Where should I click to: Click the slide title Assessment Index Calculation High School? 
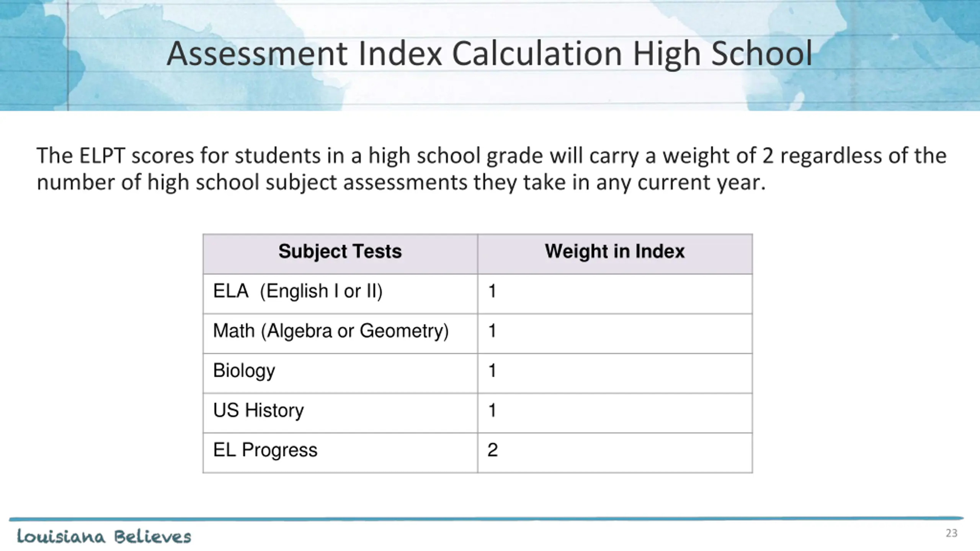tap(489, 54)
